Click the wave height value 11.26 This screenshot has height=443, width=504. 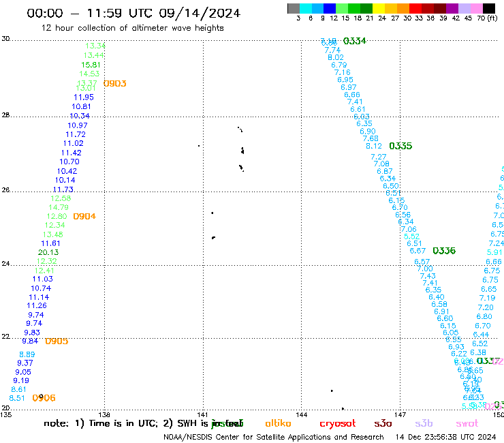click(37, 306)
